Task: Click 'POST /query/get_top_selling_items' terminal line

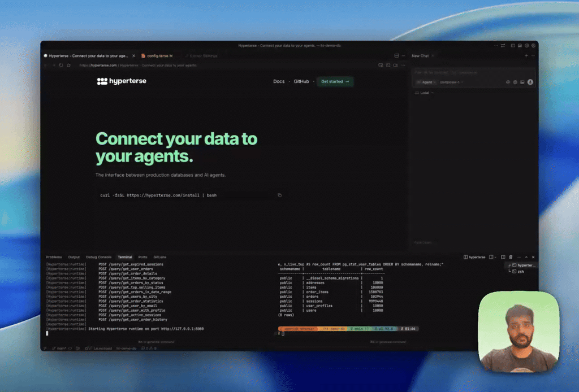Action: [132, 288]
